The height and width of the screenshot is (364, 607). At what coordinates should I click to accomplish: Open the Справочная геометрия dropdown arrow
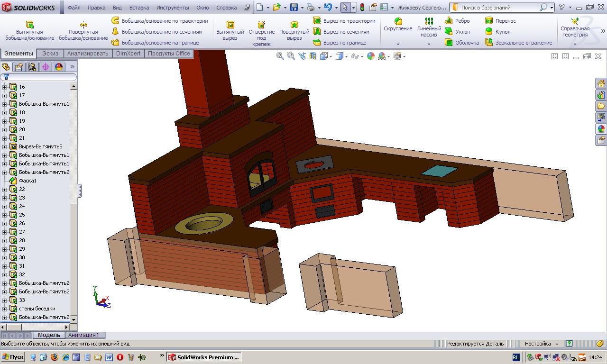pos(575,44)
